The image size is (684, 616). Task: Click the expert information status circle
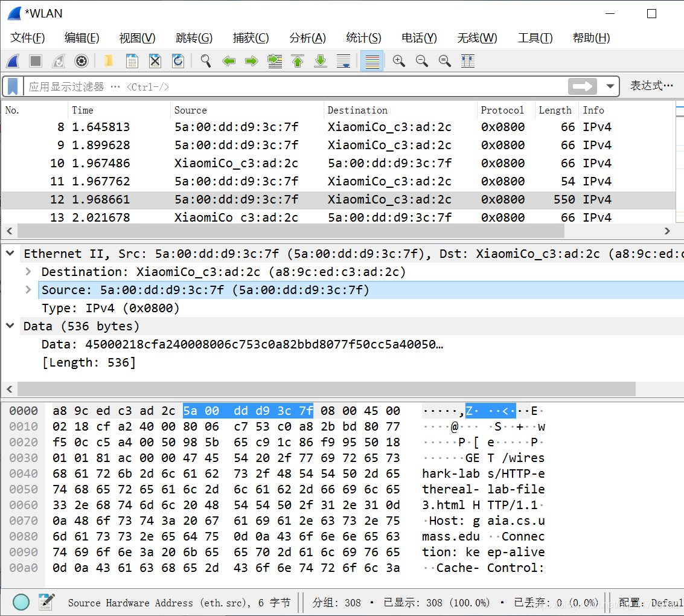21,602
